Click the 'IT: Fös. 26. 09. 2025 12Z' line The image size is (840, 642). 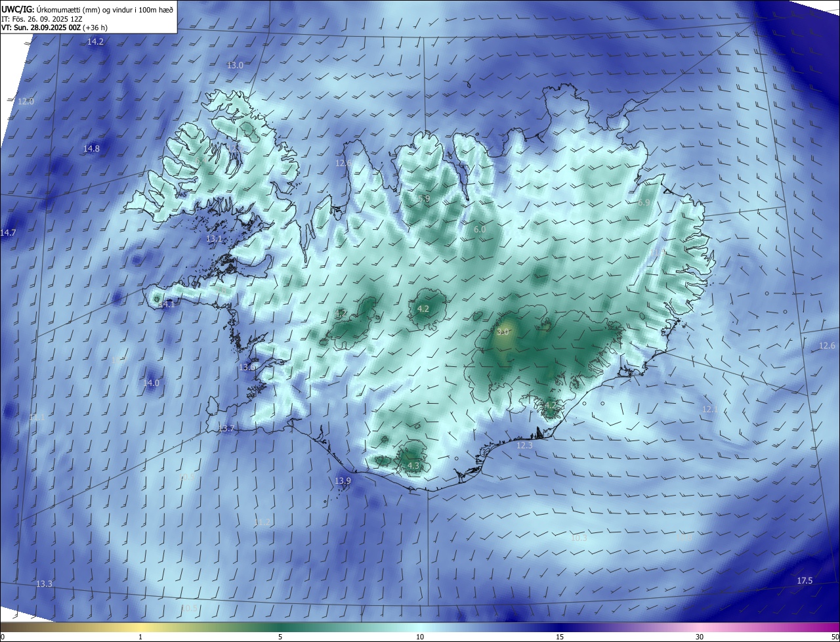41,18
